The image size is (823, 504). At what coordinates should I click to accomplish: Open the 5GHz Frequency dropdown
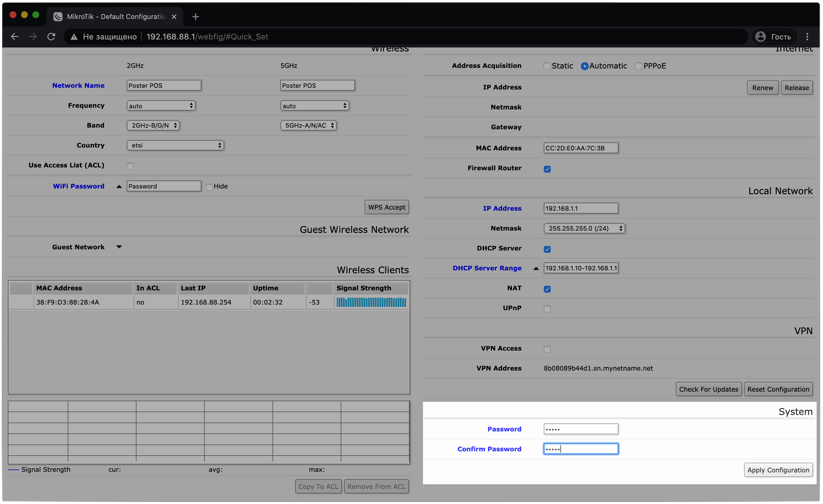[x=314, y=105]
